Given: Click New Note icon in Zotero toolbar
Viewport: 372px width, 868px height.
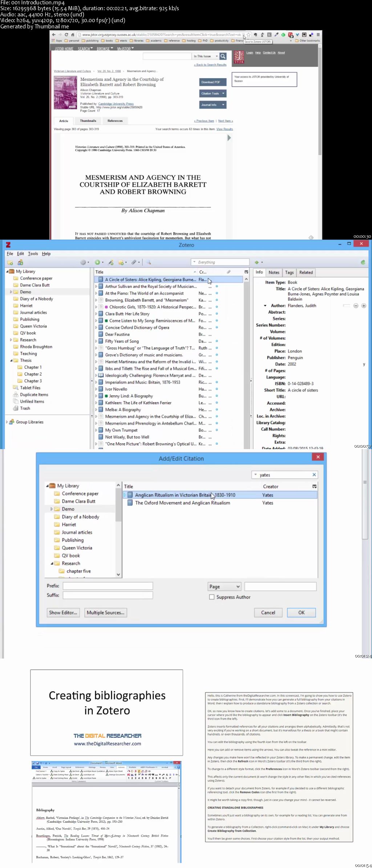Looking at the screenshot, I should coord(122,263).
